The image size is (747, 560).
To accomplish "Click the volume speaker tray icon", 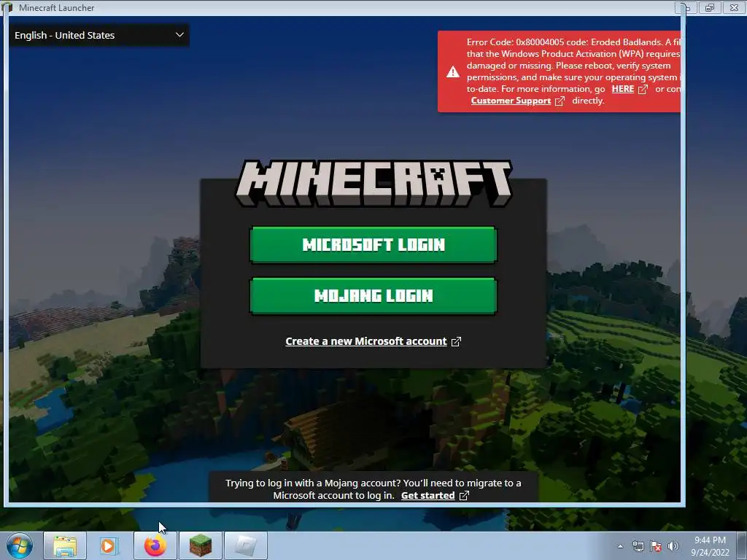I will tap(673, 546).
